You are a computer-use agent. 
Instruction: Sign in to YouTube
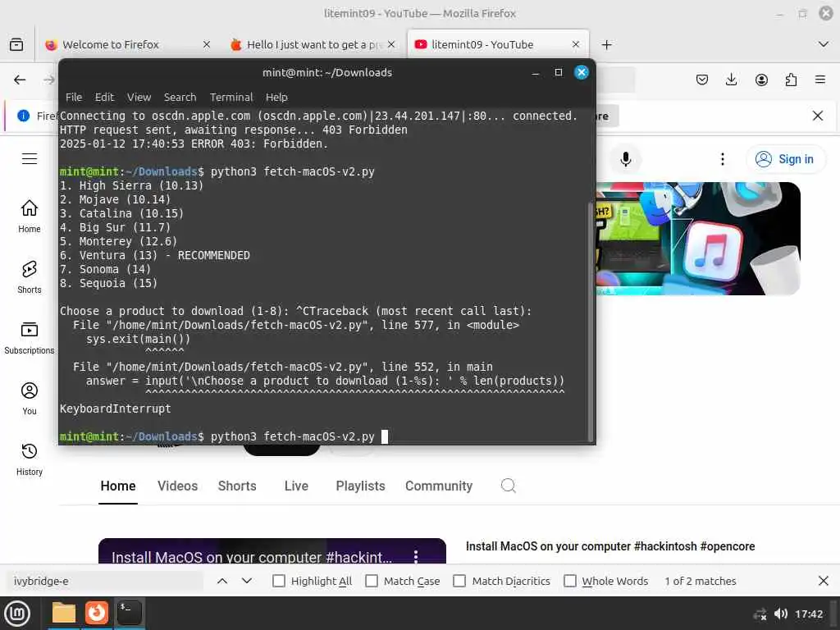(x=785, y=159)
